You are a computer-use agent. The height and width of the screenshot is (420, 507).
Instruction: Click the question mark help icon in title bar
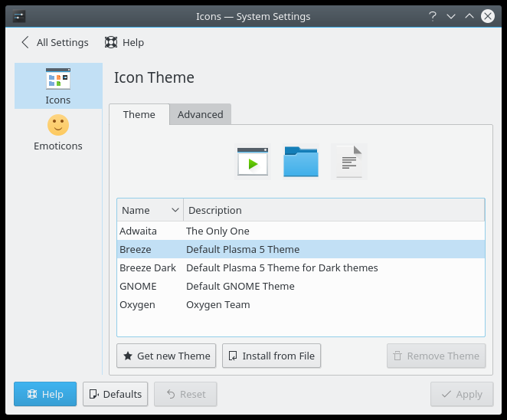tap(432, 16)
